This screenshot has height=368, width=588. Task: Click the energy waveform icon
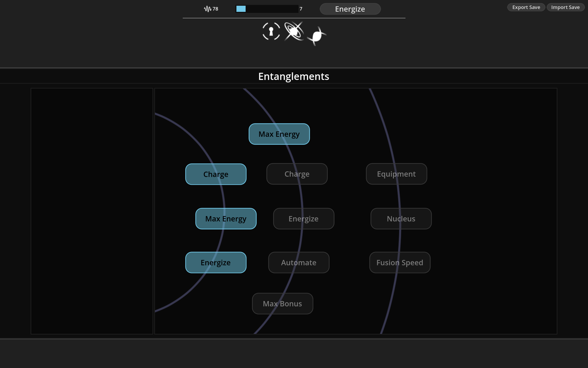pos(207,9)
